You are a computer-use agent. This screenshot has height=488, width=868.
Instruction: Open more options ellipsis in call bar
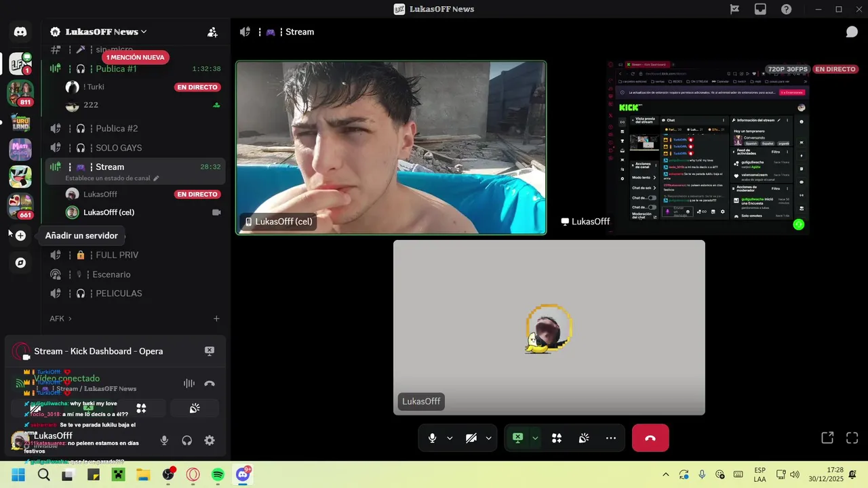pyautogui.click(x=611, y=438)
